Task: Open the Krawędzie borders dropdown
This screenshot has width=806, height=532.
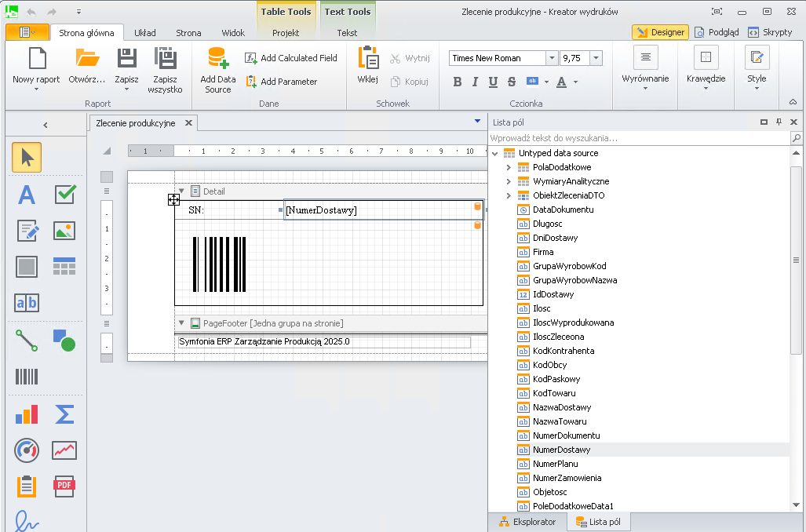Action: [x=706, y=69]
